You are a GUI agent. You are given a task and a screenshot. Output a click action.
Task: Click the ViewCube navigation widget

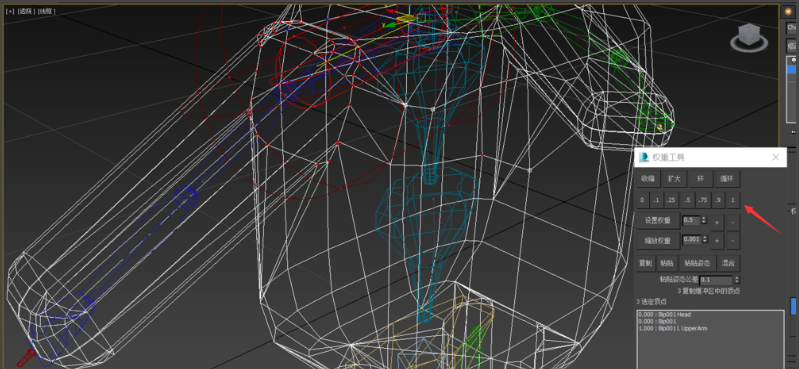(749, 39)
